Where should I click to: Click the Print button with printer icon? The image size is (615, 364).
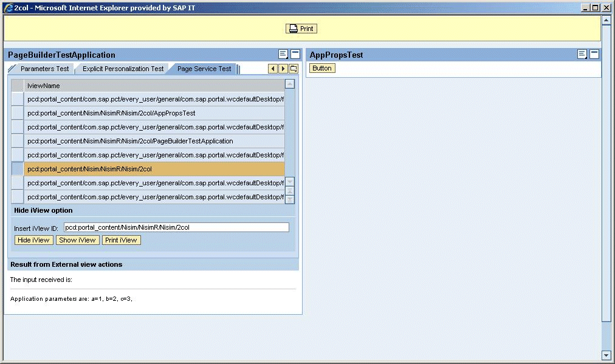click(301, 29)
